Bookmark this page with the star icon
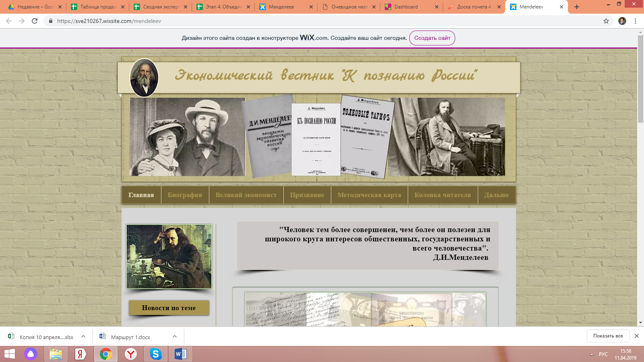Image resolution: width=644 pixels, height=362 pixels. coord(606,21)
